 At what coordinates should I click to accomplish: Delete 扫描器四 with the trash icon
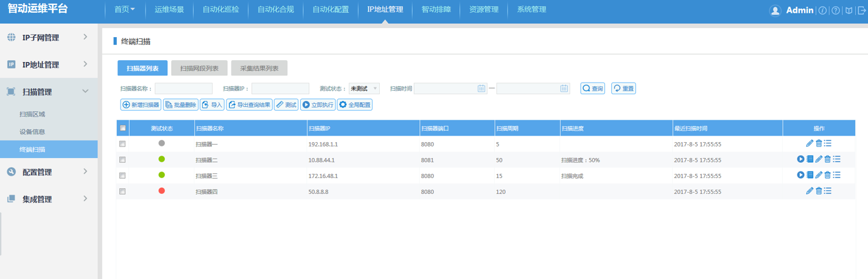819,191
